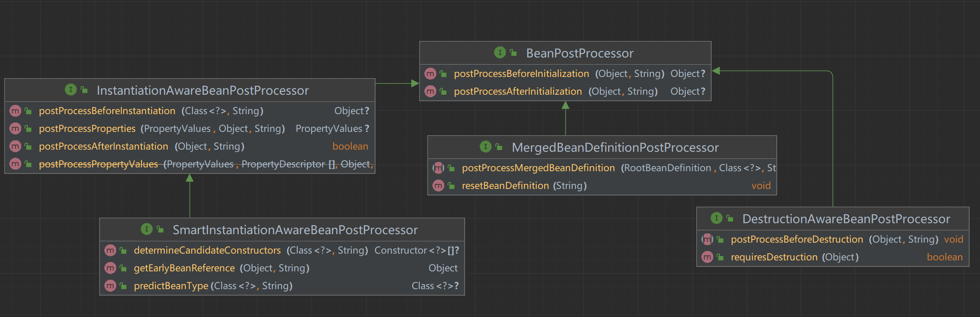The height and width of the screenshot is (317, 980).
Task: Click the boolean return type of requiresDestruction
Action: (945, 257)
